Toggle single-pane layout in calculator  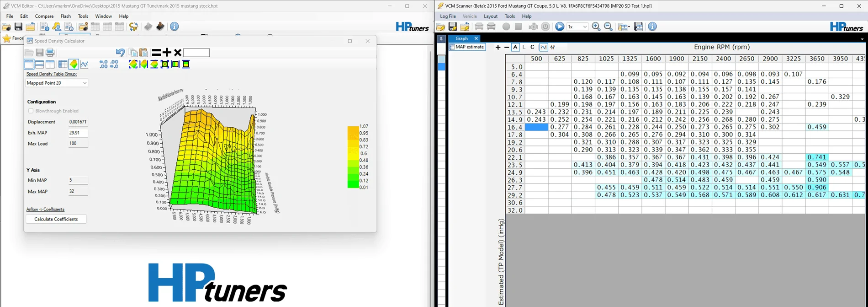pos(29,64)
